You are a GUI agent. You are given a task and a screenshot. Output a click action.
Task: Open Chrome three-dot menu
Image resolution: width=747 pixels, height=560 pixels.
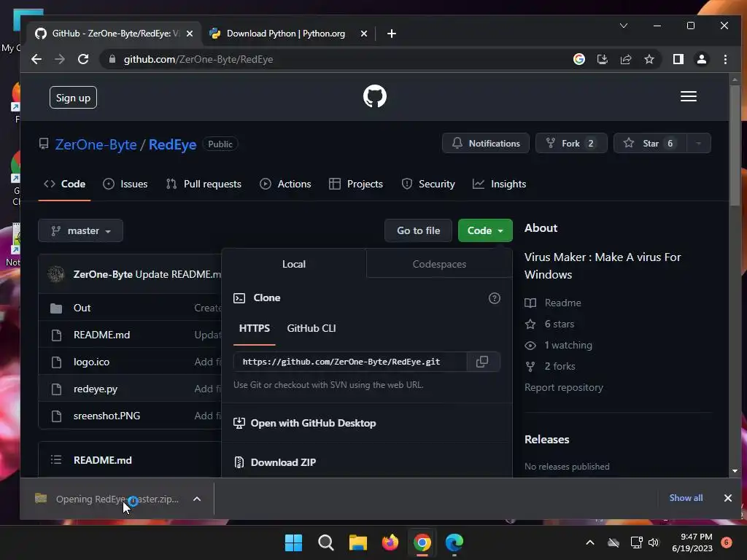725,59
